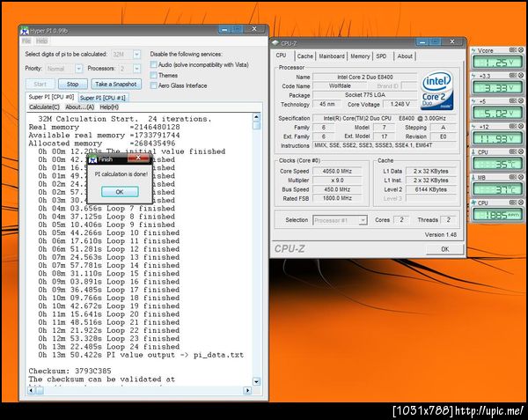Screen dimensions: 528x420
Task: Open Hyper PI Help menu
Action: [x=41, y=41]
